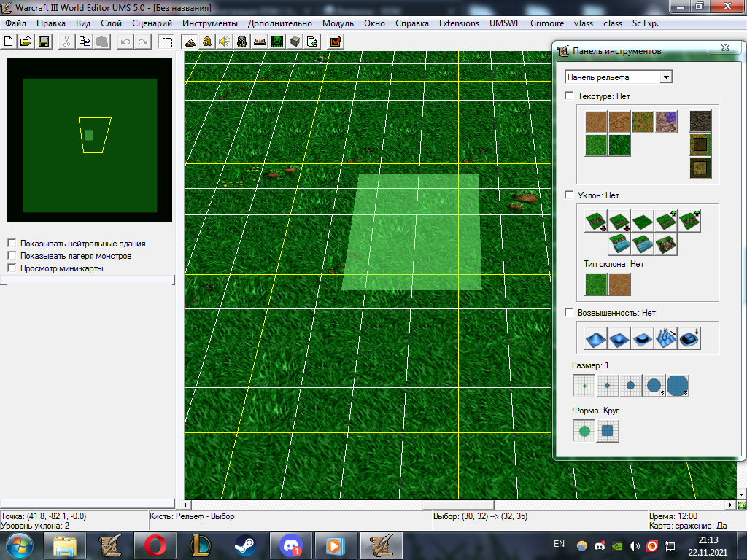
Task: Activate the selection brush tool
Action: [167, 42]
